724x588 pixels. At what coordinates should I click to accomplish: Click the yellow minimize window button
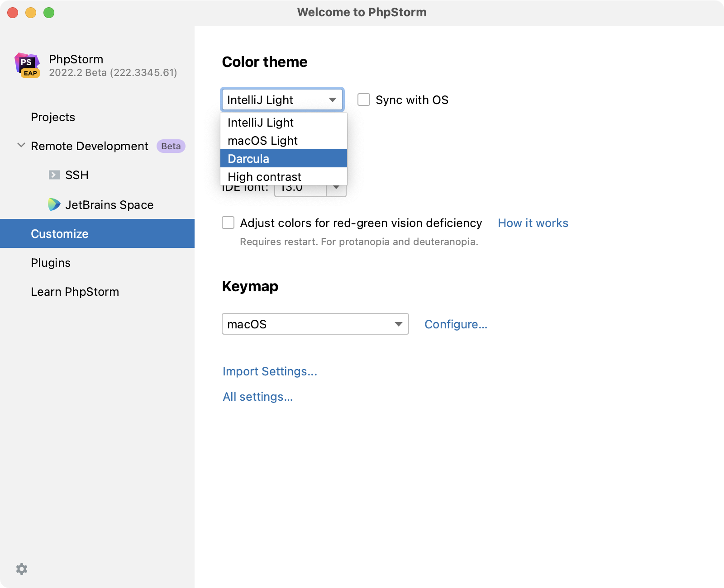click(31, 13)
